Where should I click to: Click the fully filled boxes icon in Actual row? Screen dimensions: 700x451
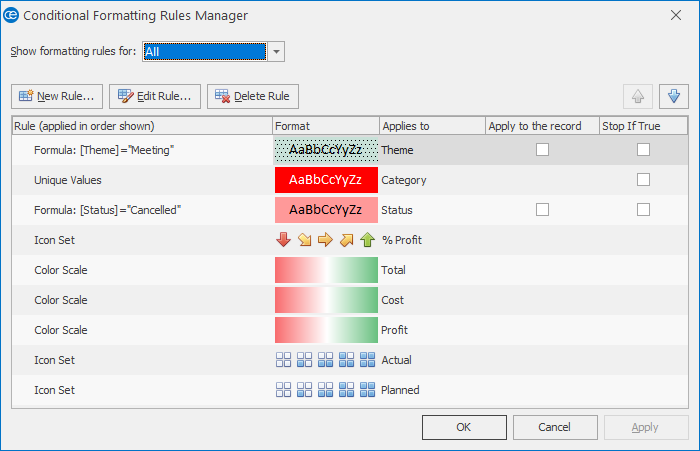pyautogui.click(x=367, y=359)
